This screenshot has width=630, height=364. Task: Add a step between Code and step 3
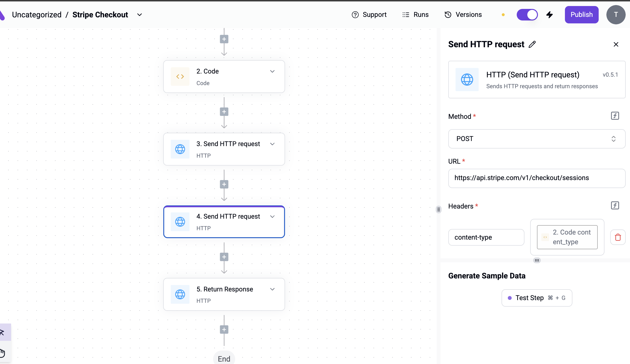click(224, 112)
